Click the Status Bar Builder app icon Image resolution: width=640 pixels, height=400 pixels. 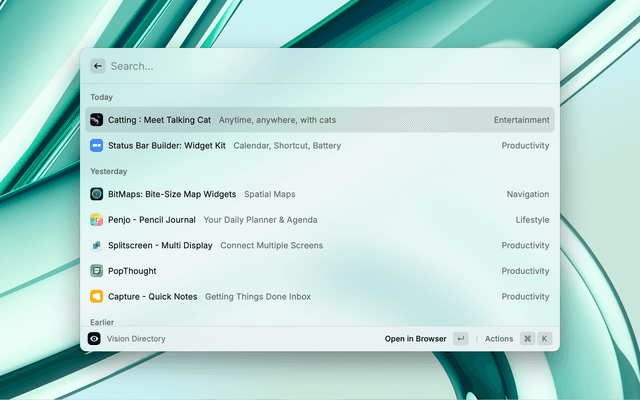(96, 145)
